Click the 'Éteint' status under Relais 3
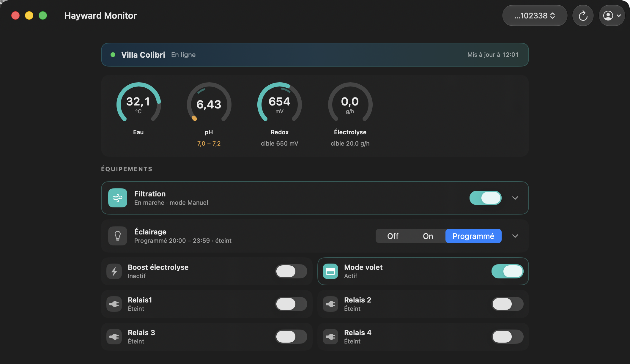The width and height of the screenshot is (630, 364). click(136, 341)
